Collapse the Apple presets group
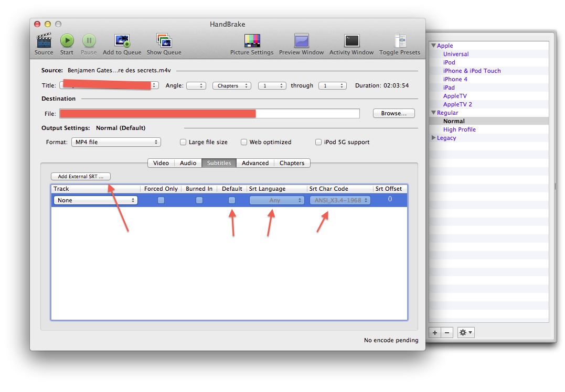The height and width of the screenshot is (392, 565). 434,46
